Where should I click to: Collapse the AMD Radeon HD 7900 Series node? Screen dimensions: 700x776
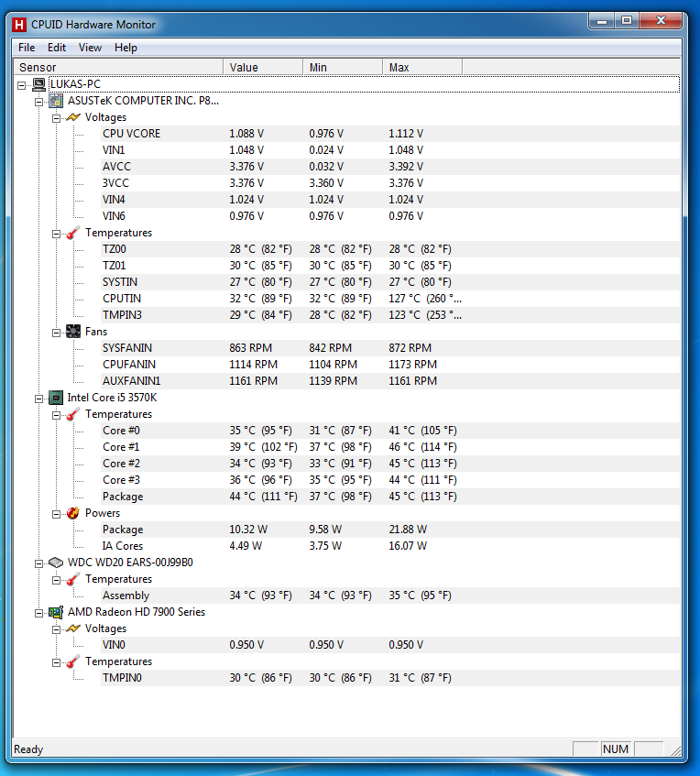tap(38, 613)
